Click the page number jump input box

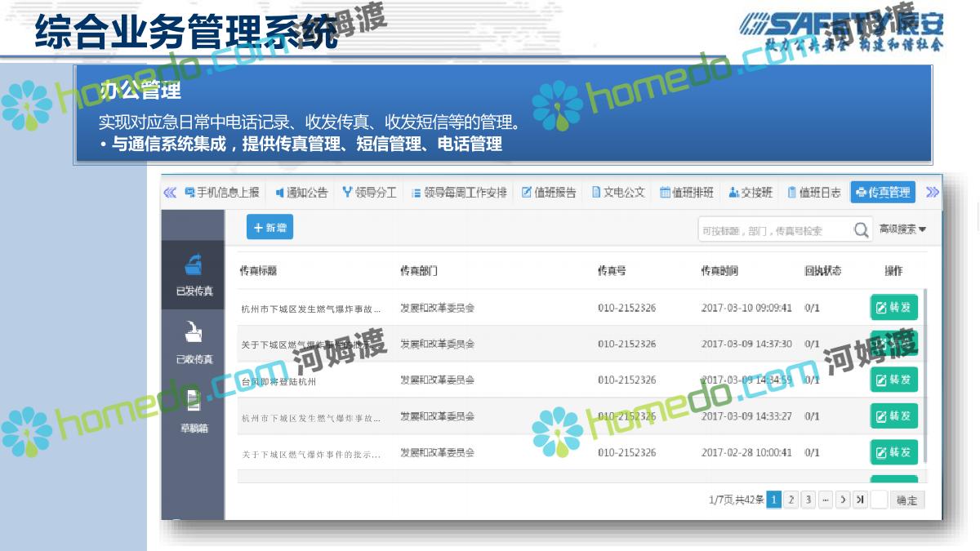[879, 500]
